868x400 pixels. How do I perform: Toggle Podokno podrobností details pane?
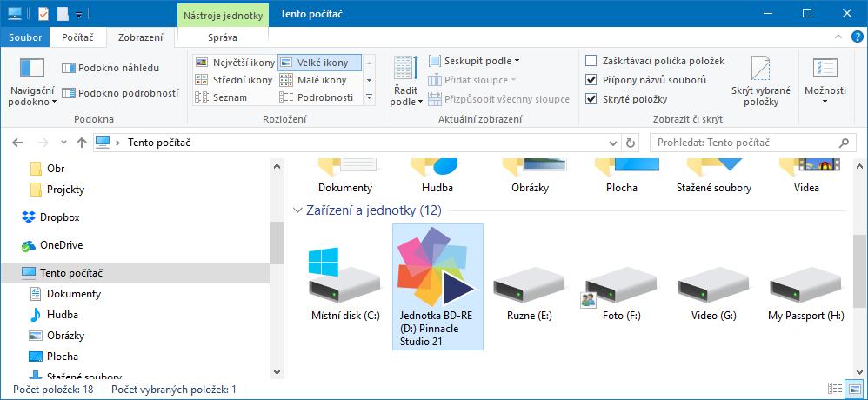pyautogui.click(x=120, y=93)
